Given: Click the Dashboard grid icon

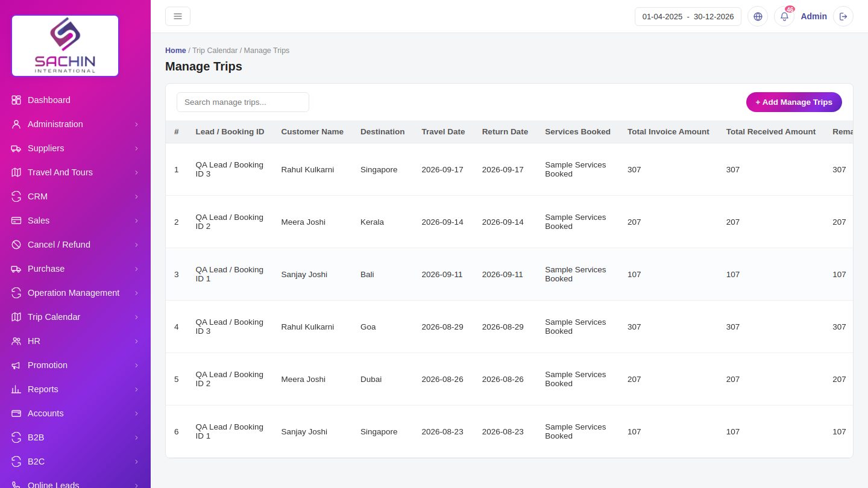Looking at the screenshot, I should click(x=16, y=100).
